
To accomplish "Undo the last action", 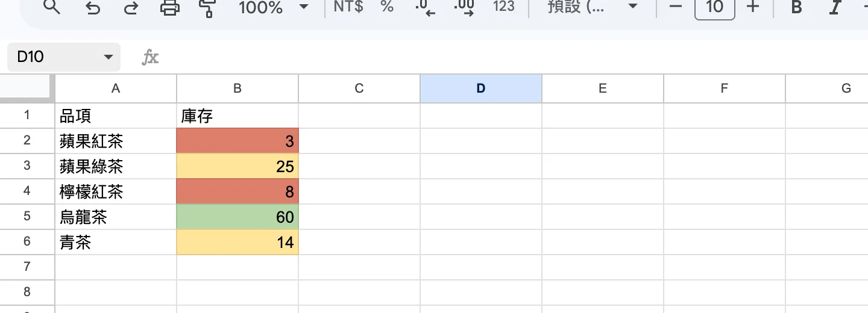I will point(92,7).
